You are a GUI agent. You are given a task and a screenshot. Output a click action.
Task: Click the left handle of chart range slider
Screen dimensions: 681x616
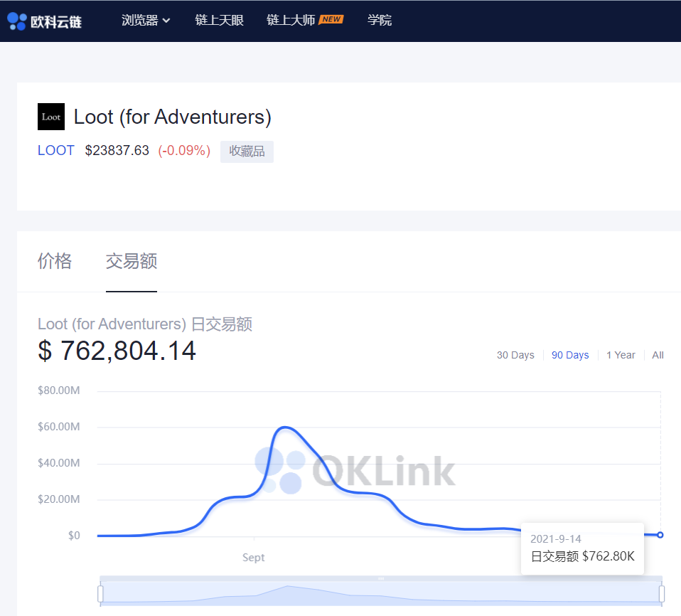[x=100, y=593]
